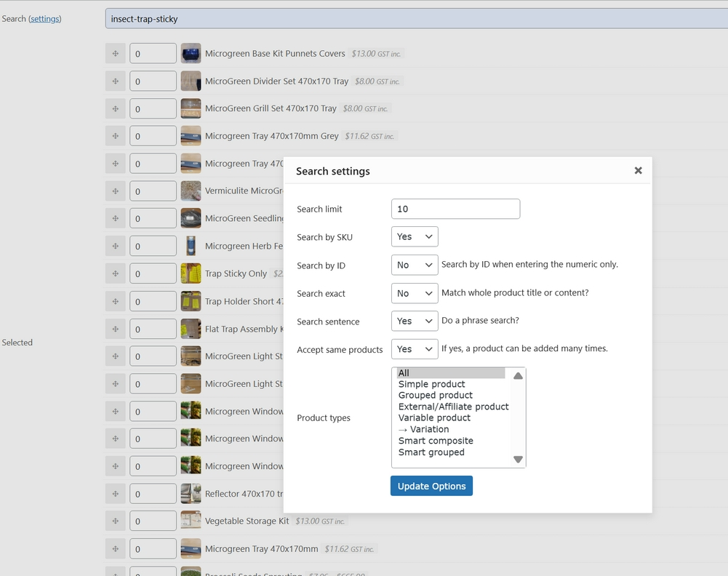Change the Accept same products dropdown
The height and width of the screenshot is (576, 728).
click(x=415, y=349)
